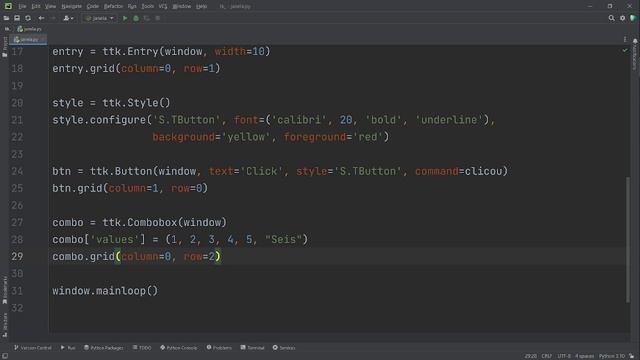This screenshot has width=640, height=360.
Task: Open the Navigate menu
Action: pos(71,6)
